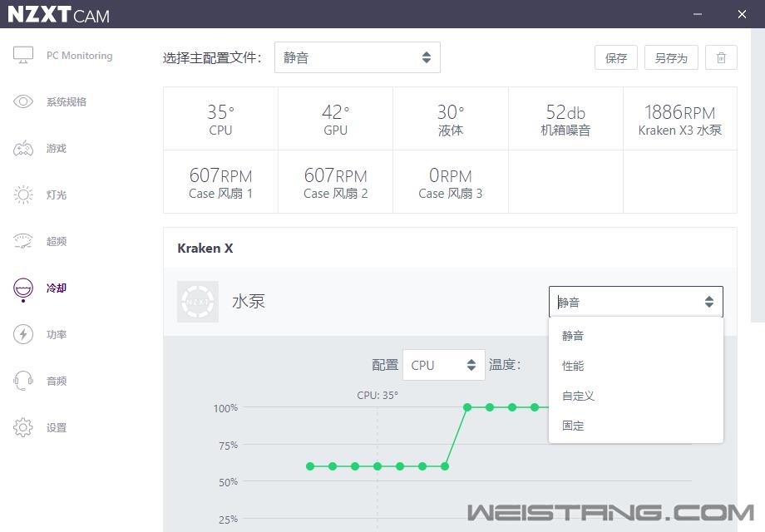Click the 50% axis label on the graph
Screen dimensions: 765x532
pyautogui.click(x=229, y=482)
